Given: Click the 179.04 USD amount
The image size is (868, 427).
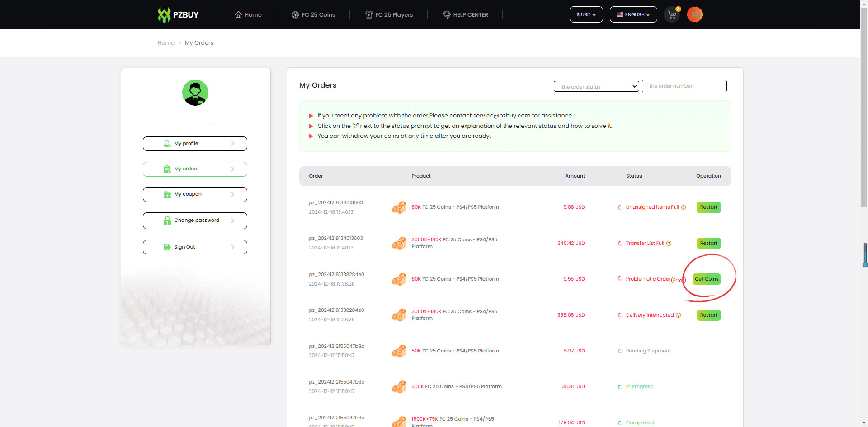Looking at the screenshot, I should click(572, 423).
